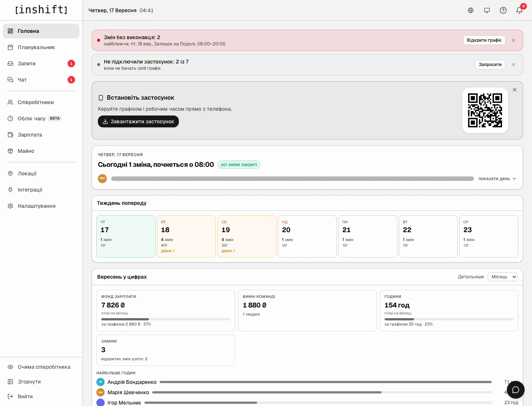Open the help question mark icon
Screen dimensions: 532x406
coord(503,10)
